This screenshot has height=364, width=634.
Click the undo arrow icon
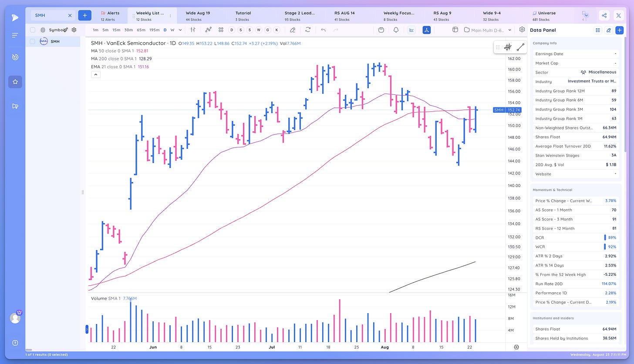pos(323,30)
